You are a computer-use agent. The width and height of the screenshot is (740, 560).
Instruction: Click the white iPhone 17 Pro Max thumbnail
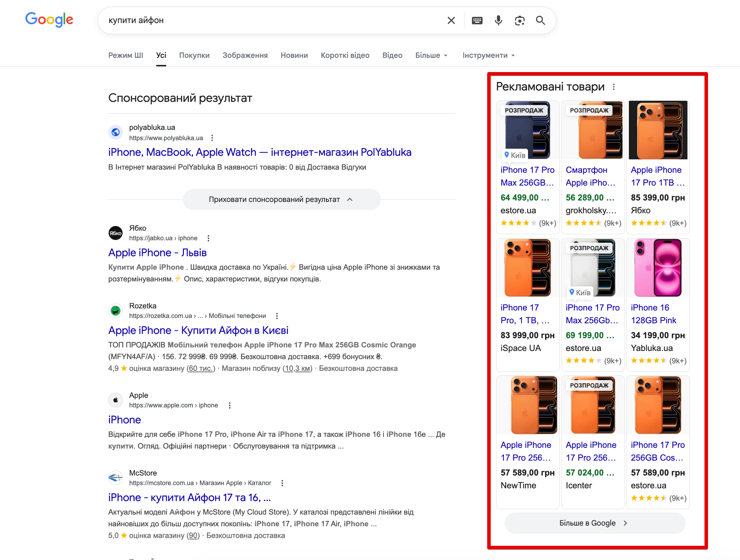tap(593, 268)
